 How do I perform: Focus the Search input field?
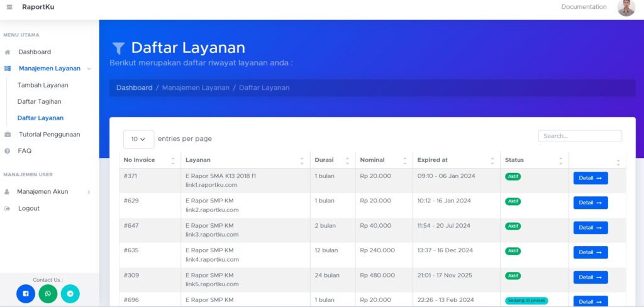580,136
